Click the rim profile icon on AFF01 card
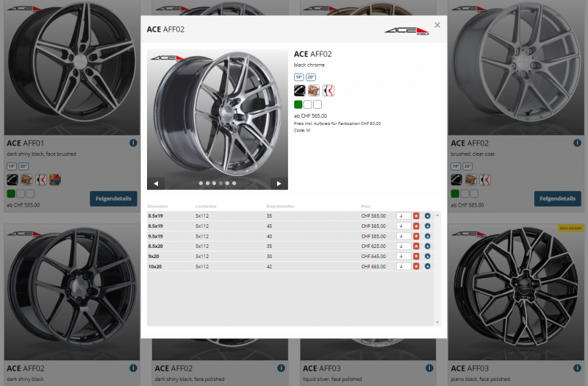 (41, 179)
